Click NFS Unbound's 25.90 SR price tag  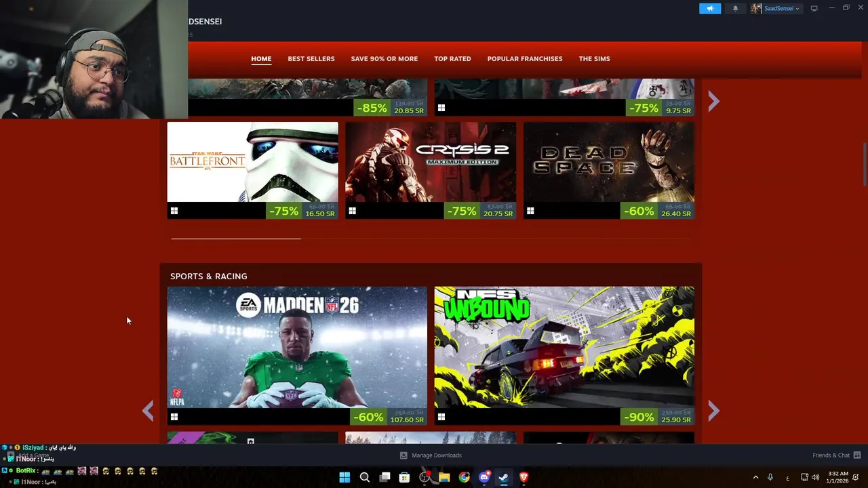click(676, 420)
